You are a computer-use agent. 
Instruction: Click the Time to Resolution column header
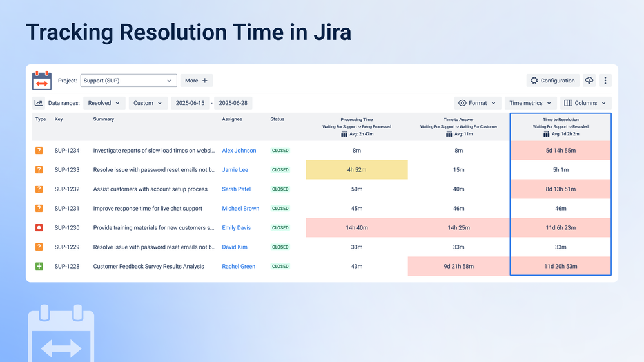tap(561, 120)
